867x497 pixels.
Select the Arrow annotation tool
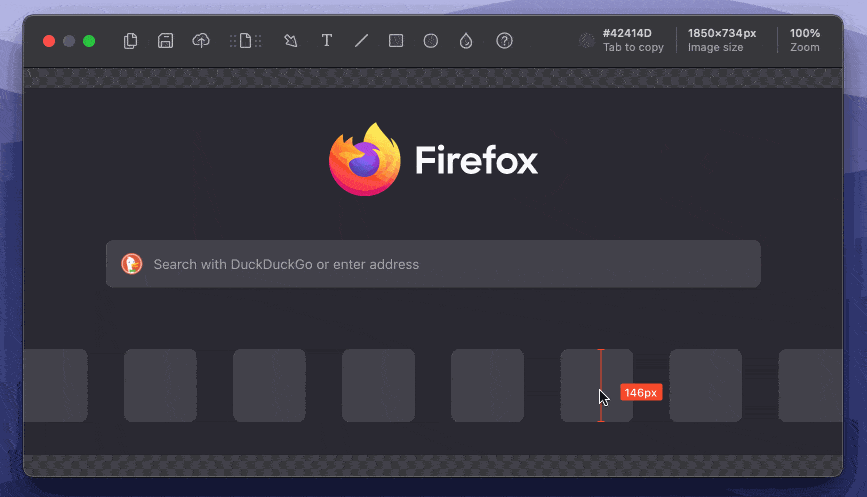click(291, 41)
